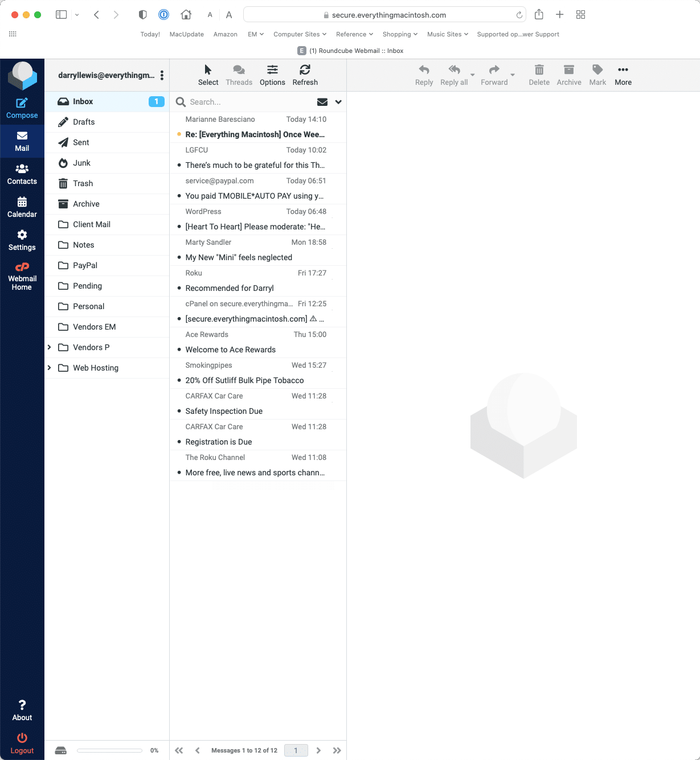This screenshot has height=760, width=700.
Task: Open the "Welcome to Ace Rewards" email
Action: (258, 342)
